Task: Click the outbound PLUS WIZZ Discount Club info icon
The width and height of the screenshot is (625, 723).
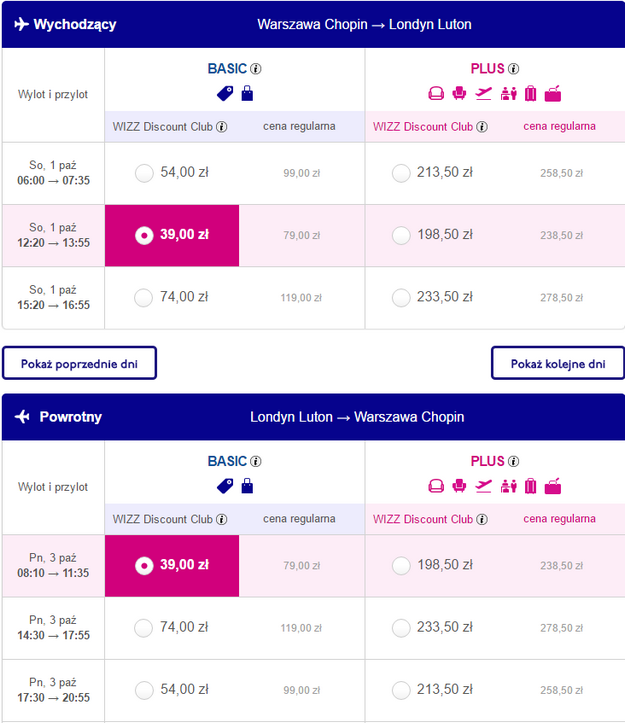Action: 482,126
